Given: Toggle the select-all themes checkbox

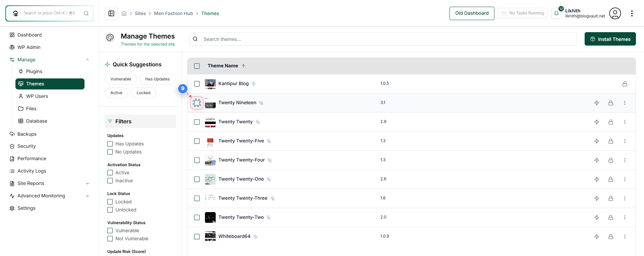Looking at the screenshot, I should click(x=197, y=66).
